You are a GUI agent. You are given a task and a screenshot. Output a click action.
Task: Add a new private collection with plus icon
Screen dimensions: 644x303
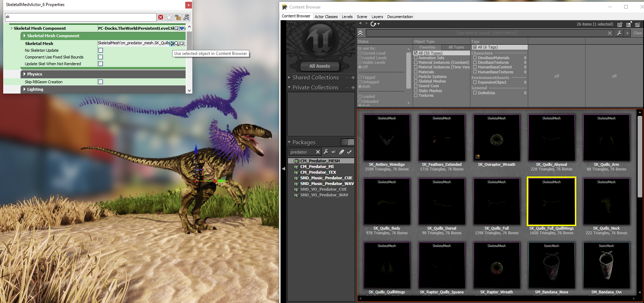coord(353,88)
